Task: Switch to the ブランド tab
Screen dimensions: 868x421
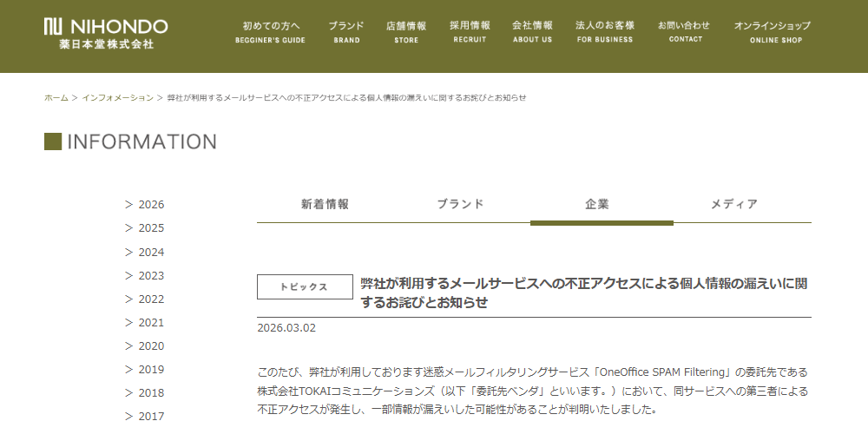Action: coord(460,205)
